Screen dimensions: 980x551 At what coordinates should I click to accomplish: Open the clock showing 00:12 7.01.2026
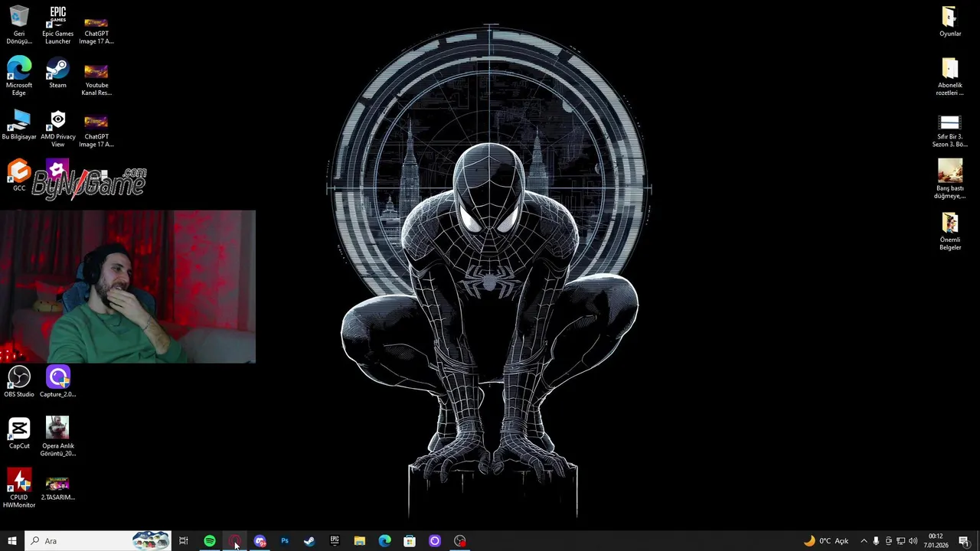click(x=936, y=541)
